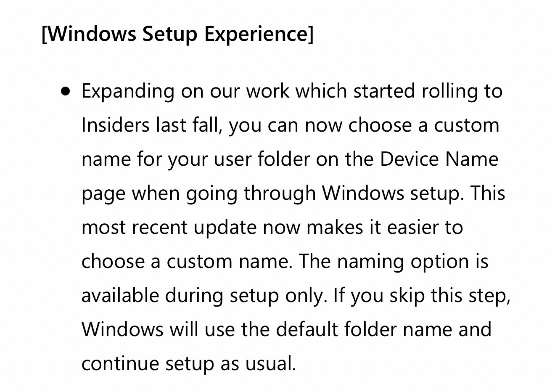
Task: Click the words "Device Name"
Action: [x=439, y=159]
